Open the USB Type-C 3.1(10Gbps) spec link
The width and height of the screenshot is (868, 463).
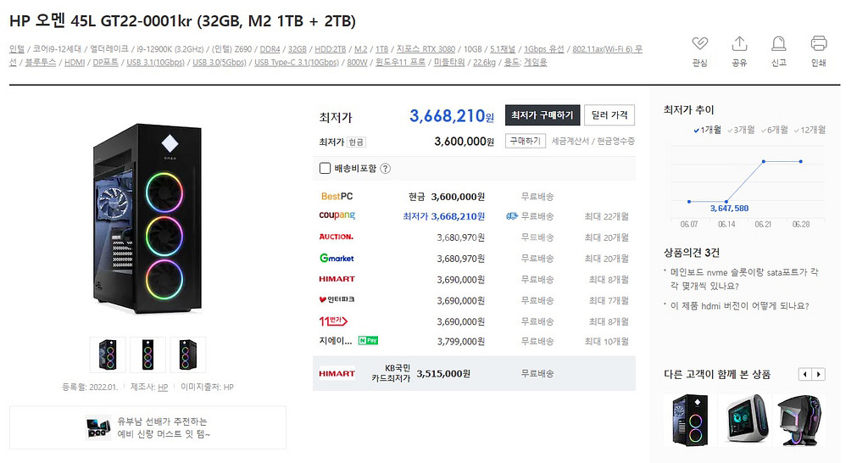pos(297,63)
